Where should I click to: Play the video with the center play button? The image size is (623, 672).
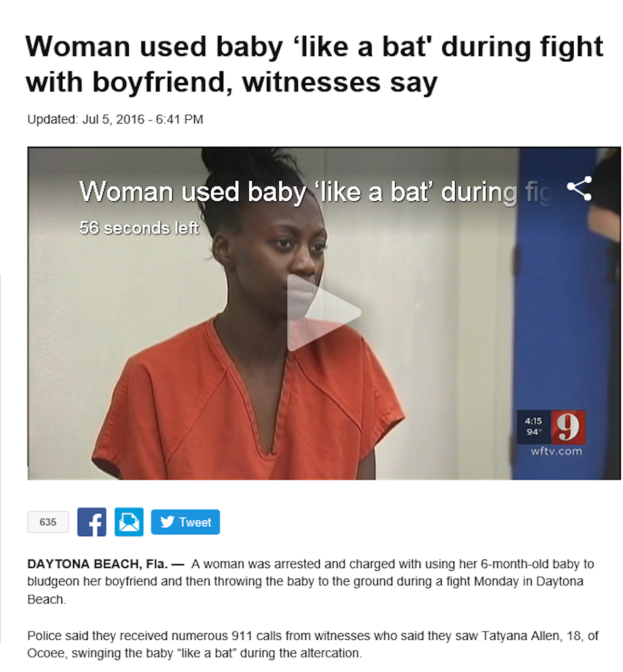point(322,313)
